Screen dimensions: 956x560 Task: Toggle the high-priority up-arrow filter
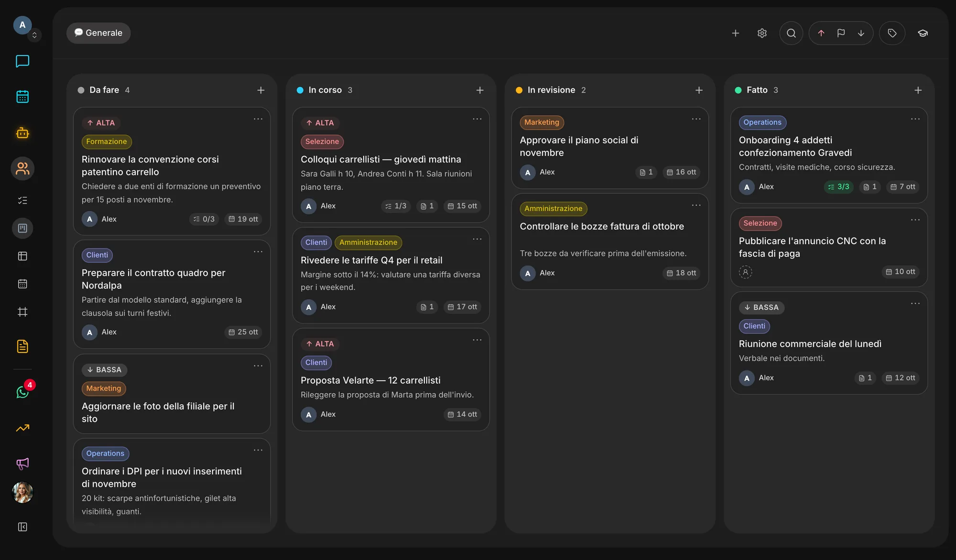click(821, 33)
